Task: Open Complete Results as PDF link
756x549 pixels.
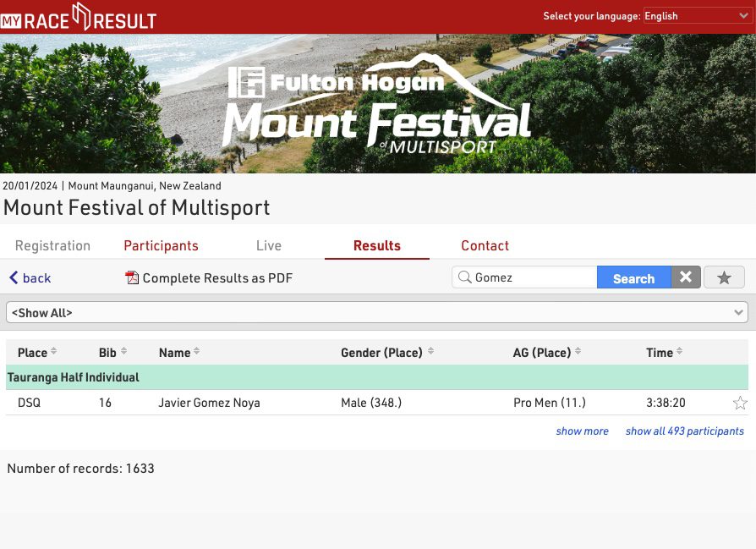Action: point(209,277)
